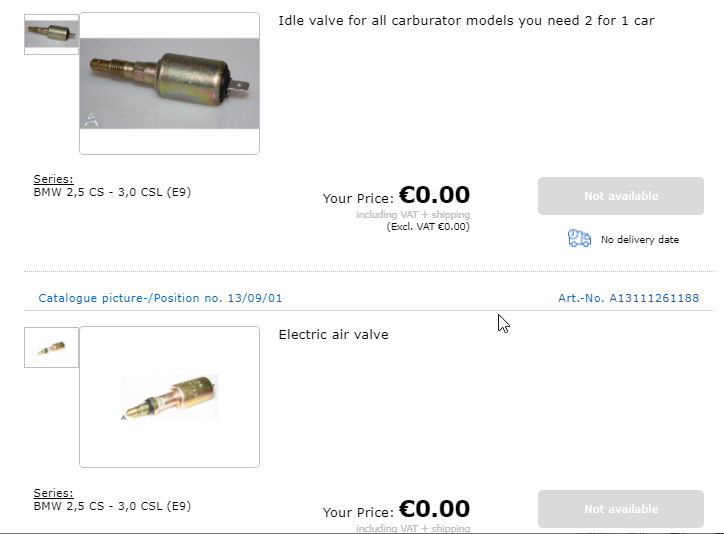Open the large idle valve product image
The image size is (724, 534).
point(169,84)
